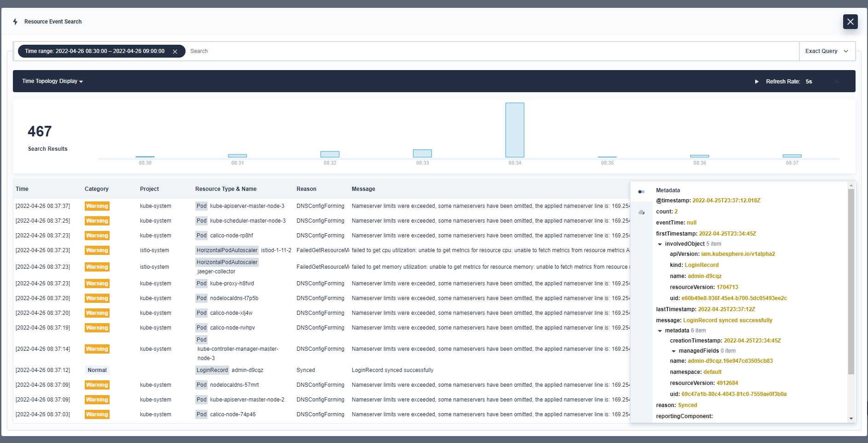Click the lightning bolt Resource Event Search icon

tap(15, 22)
